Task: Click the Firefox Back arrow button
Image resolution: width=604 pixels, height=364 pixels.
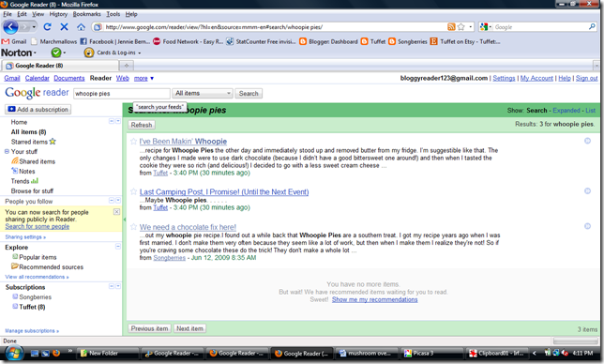Action: coord(10,27)
